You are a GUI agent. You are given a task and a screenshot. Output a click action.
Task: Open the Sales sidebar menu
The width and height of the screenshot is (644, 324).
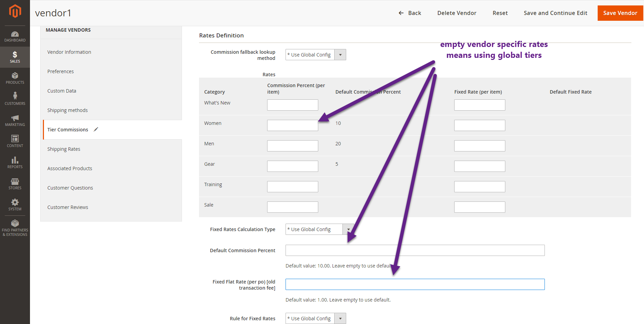click(x=15, y=57)
